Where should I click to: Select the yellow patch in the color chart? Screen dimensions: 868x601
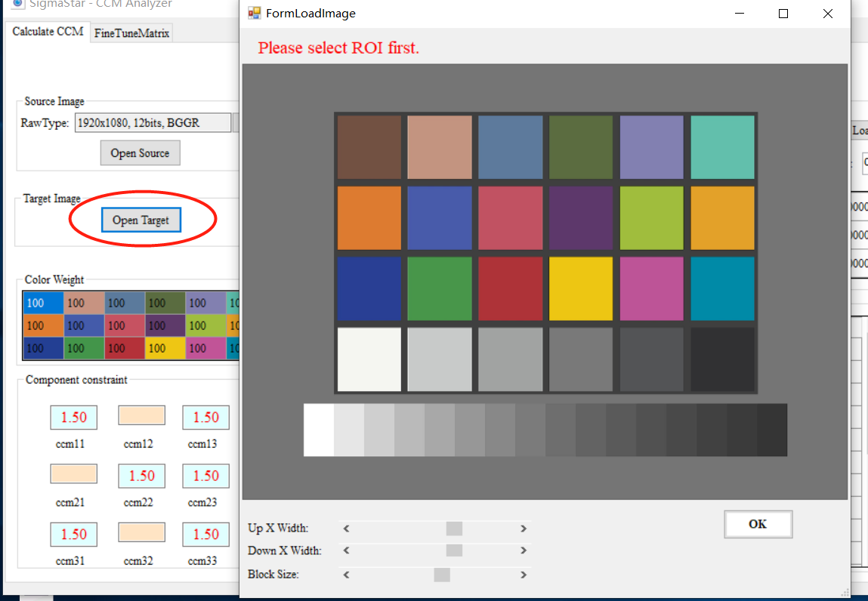coord(581,288)
